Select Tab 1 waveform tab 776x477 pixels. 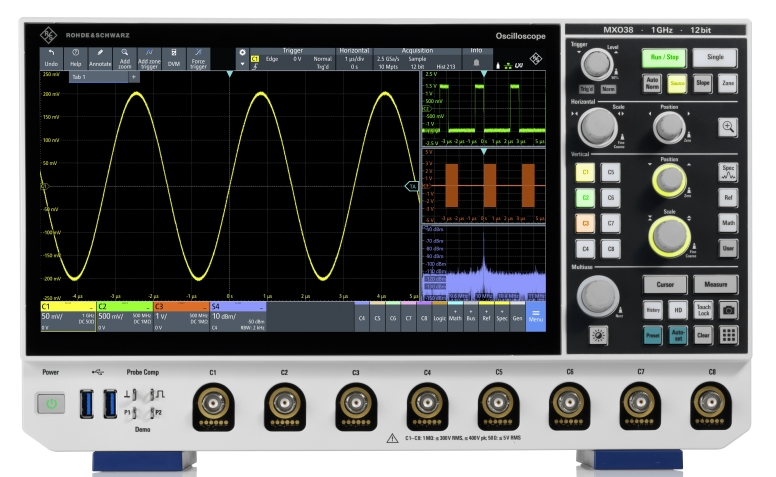point(84,77)
